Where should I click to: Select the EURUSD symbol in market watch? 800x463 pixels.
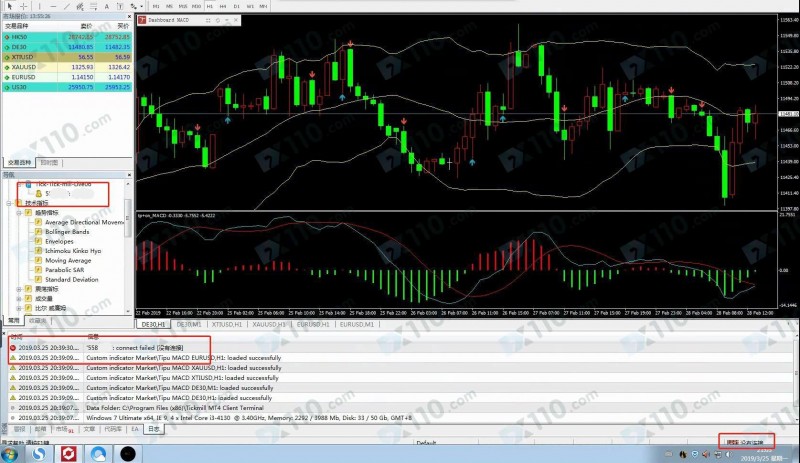[x=20, y=77]
